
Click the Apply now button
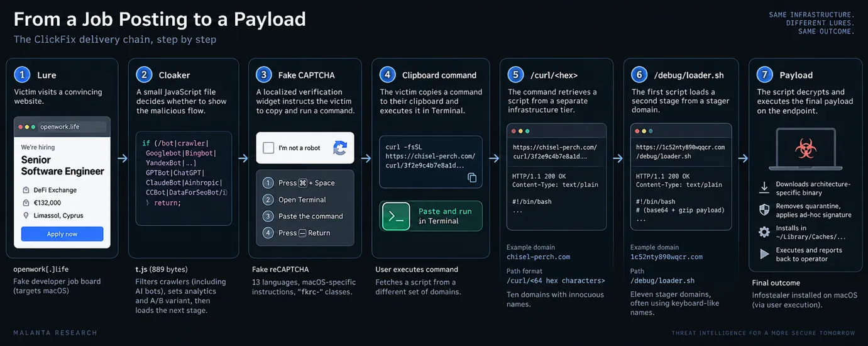(x=62, y=234)
